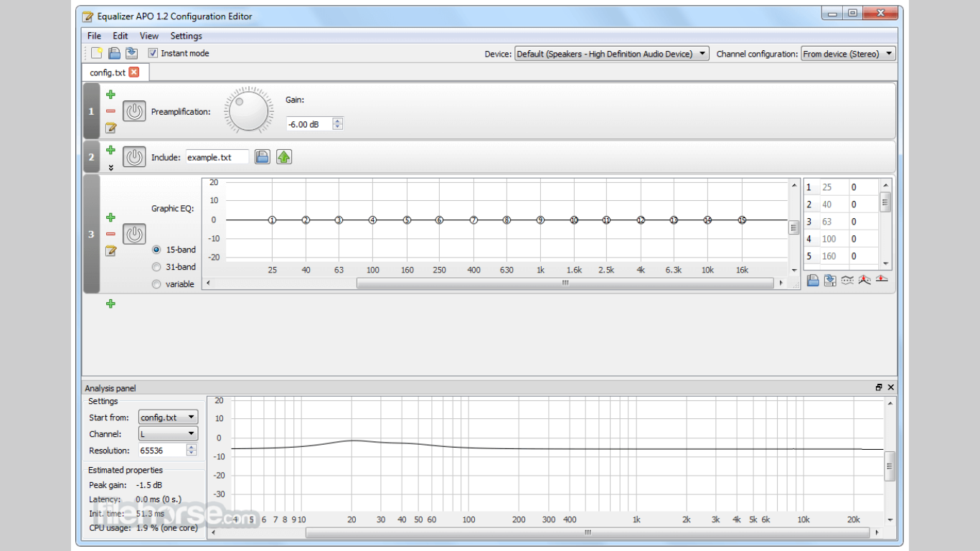This screenshot has height=551, width=980.
Task: Open the View menu
Action: pos(149,36)
